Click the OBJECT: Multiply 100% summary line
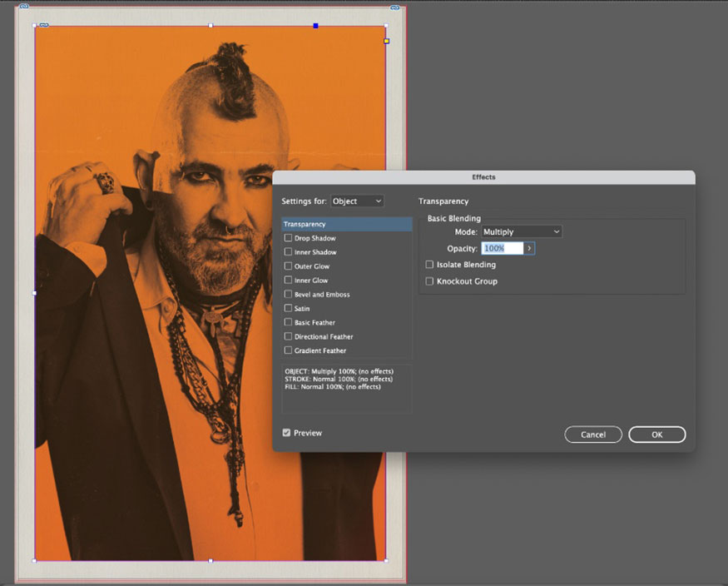The image size is (728, 586). [x=339, y=371]
